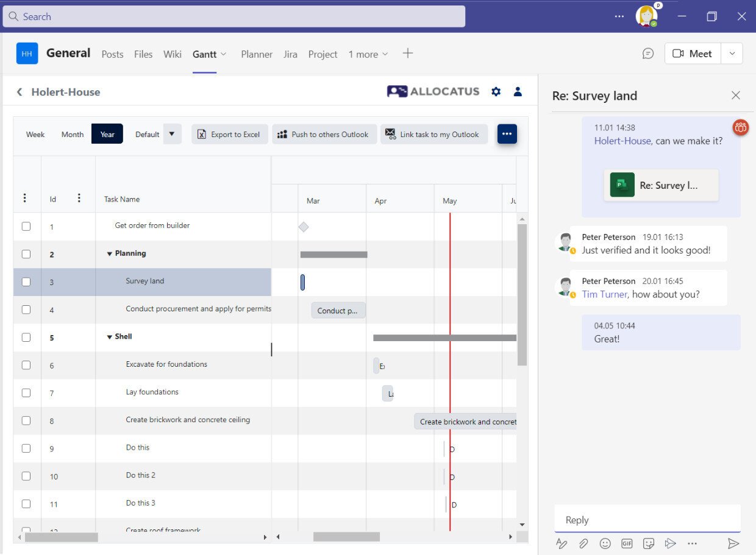Click the HH team avatar
The height and width of the screenshot is (555, 756).
[x=27, y=54]
